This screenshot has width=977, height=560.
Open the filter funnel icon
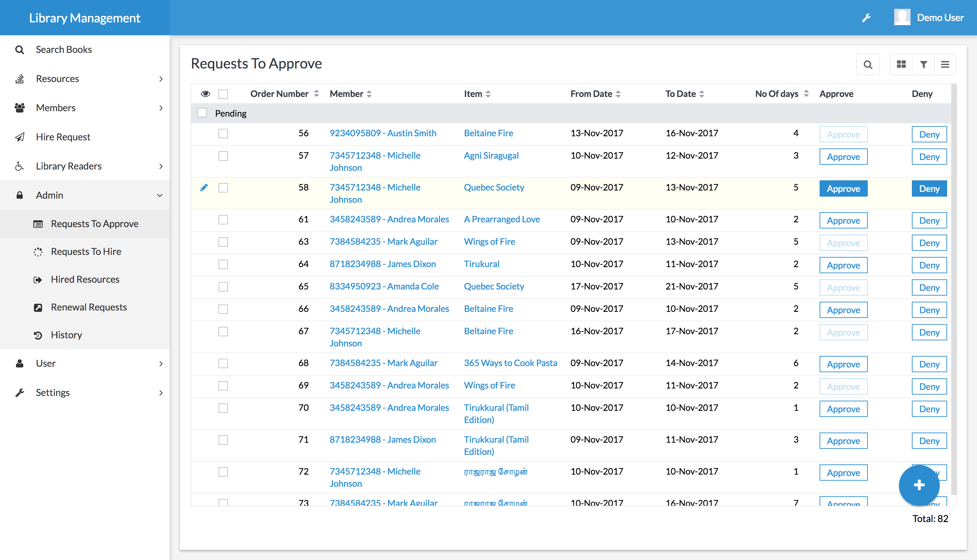click(x=923, y=65)
